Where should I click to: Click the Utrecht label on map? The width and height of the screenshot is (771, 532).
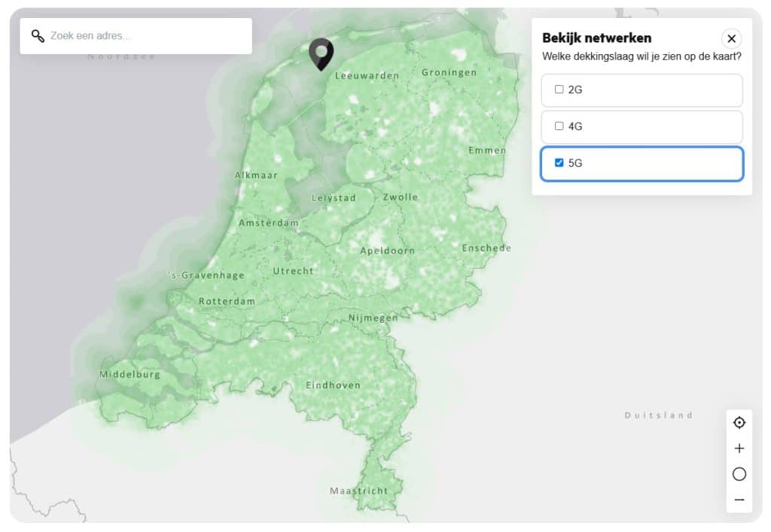tap(293, 271)
